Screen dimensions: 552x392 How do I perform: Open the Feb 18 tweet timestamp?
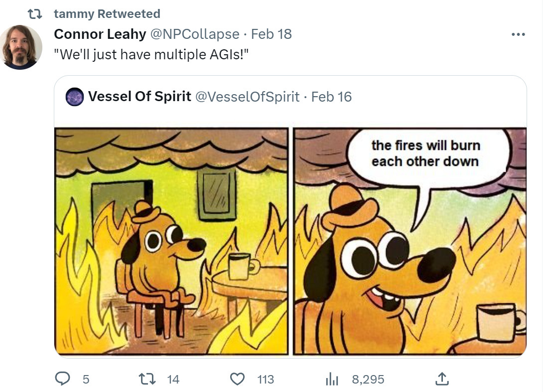click(271, 34)
